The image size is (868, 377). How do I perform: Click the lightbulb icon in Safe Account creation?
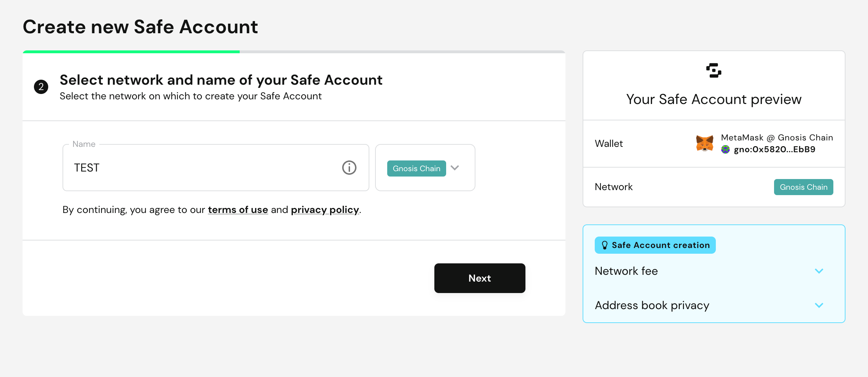point(604,245)
